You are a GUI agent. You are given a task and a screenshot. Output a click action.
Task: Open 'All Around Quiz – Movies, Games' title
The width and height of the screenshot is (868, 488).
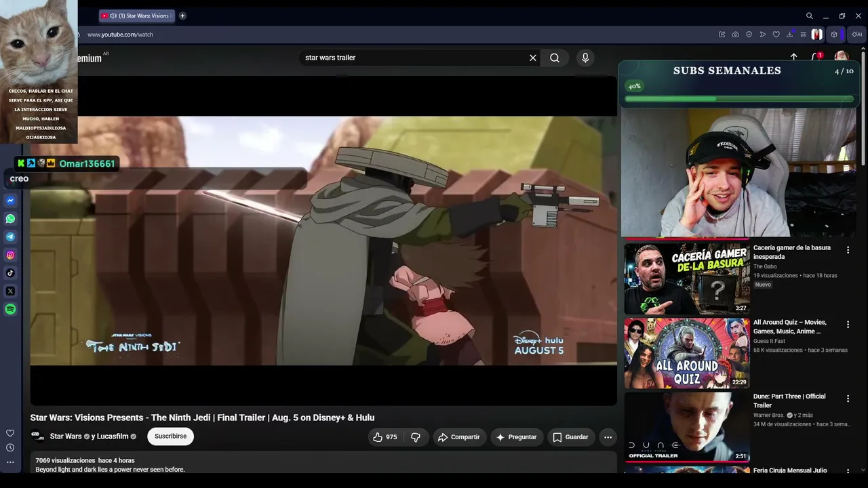click(790, 327)
